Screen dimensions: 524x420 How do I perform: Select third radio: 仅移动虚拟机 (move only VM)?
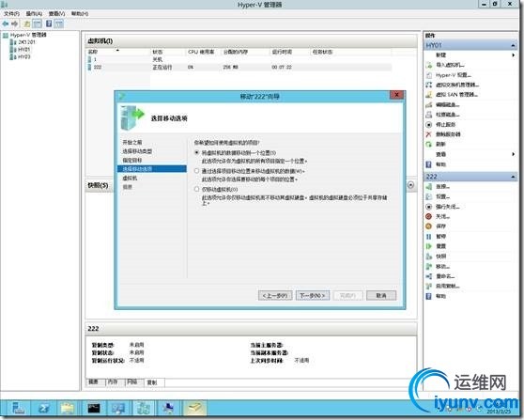pos(196,189)
